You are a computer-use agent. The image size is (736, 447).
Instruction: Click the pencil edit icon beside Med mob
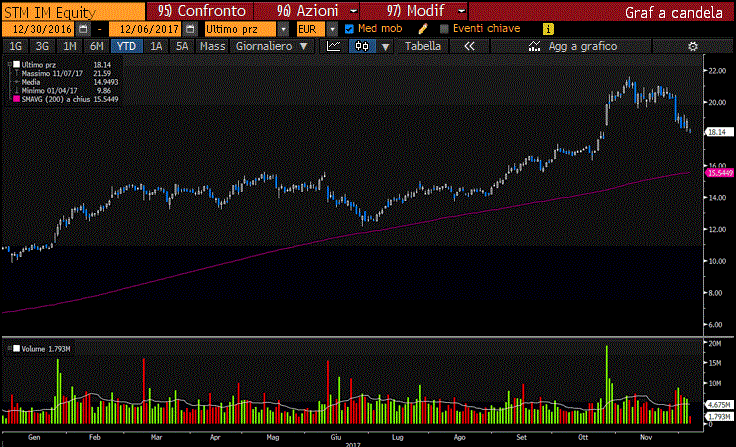(x=423, y=29)
